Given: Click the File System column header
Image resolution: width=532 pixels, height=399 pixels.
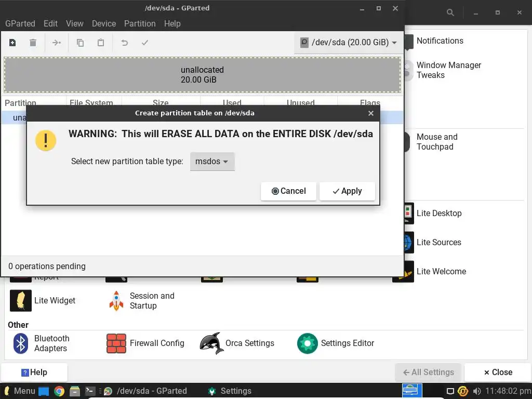Looking at the screenshot, I should click(94, 102).
